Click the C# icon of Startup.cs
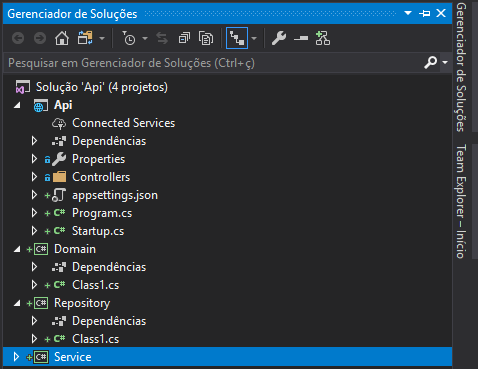478x369 pixels. [x=59, y=231]
